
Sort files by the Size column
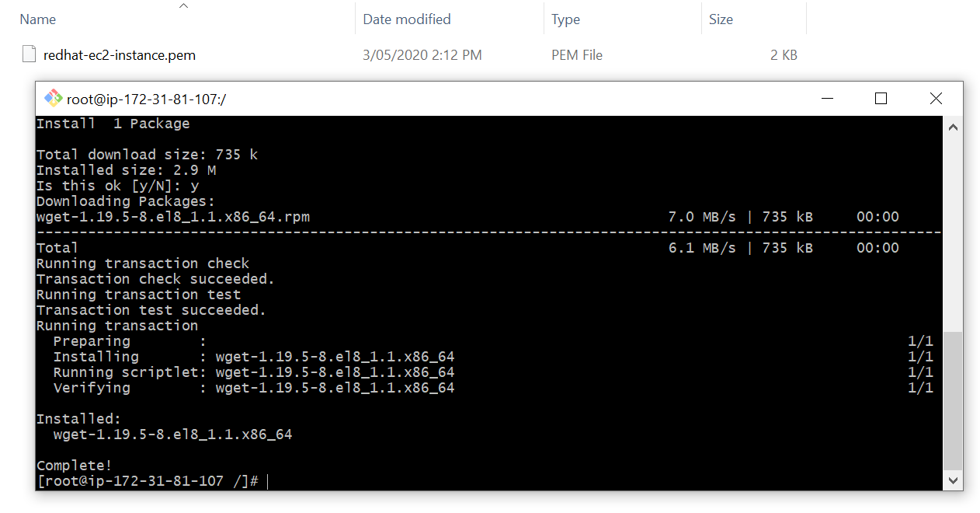point(721,19)
